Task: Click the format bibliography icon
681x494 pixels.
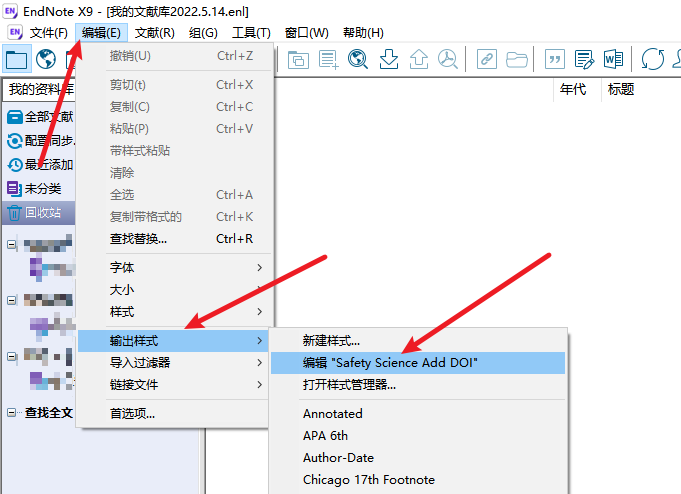Action: pos(584,59)
